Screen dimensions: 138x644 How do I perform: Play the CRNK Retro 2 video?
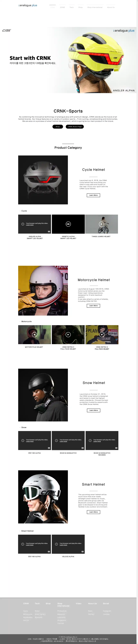tap(68, 334)
